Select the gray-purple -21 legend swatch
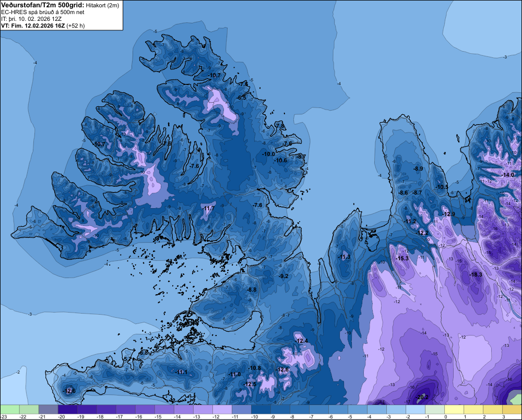This screenshot has height=420, width=522. (x=48, y=409)
